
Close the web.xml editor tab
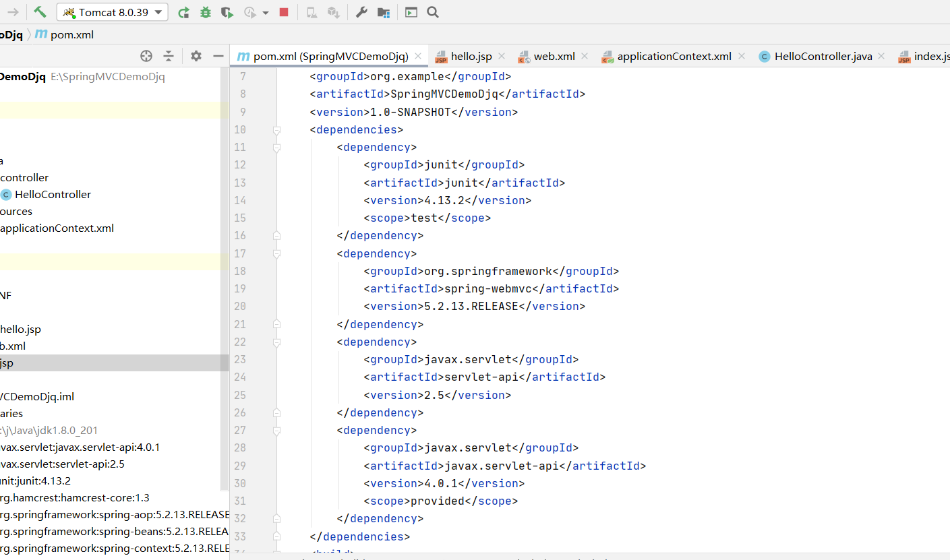(585, 57)
